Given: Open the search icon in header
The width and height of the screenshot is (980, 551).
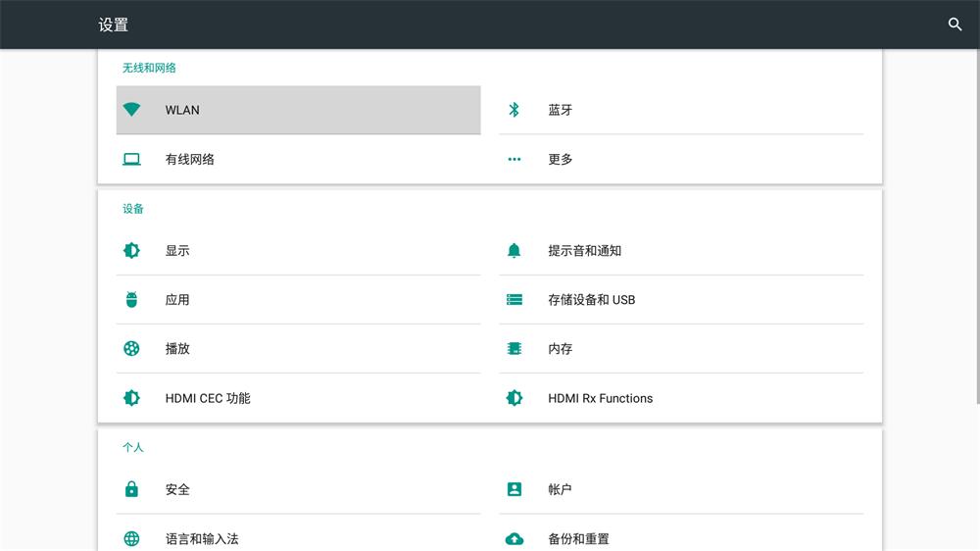Looking at the screenshot, I should pyautogui.click(x=955, y=25).
